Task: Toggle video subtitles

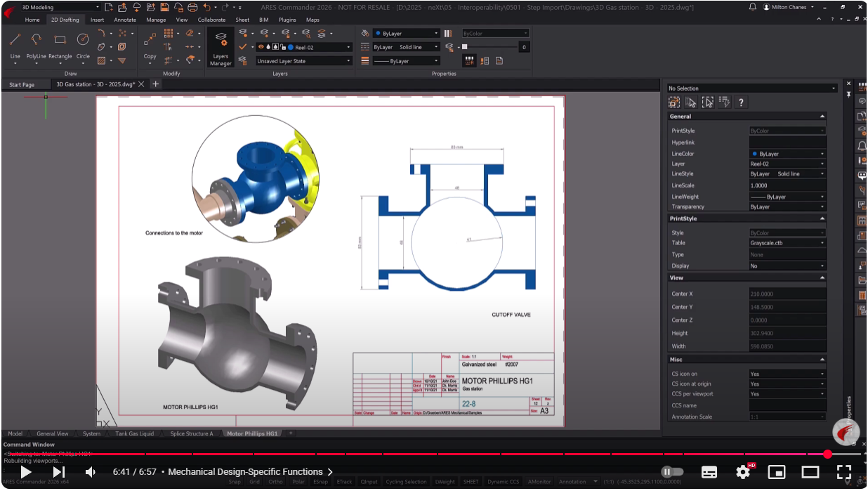Action: (x=709, y=472)
